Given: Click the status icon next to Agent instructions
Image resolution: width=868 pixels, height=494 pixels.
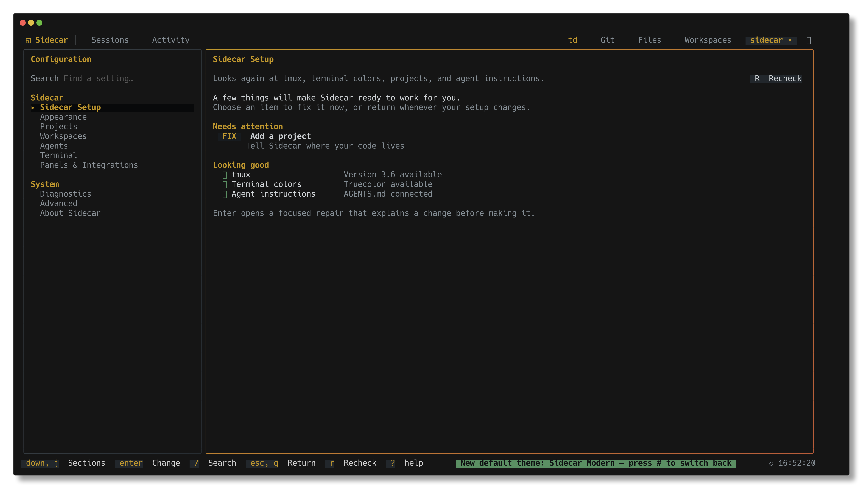Looking at the screenshot, I should pos(225,194).
